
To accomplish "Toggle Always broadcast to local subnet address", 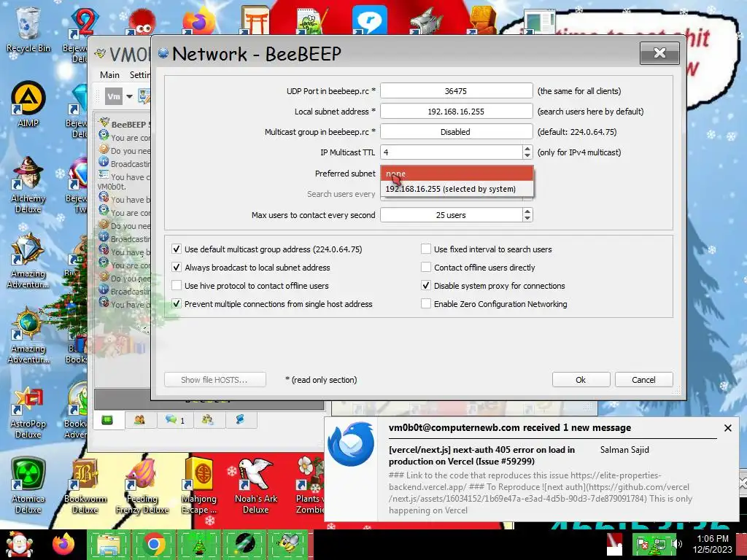I will coord(177,267).
